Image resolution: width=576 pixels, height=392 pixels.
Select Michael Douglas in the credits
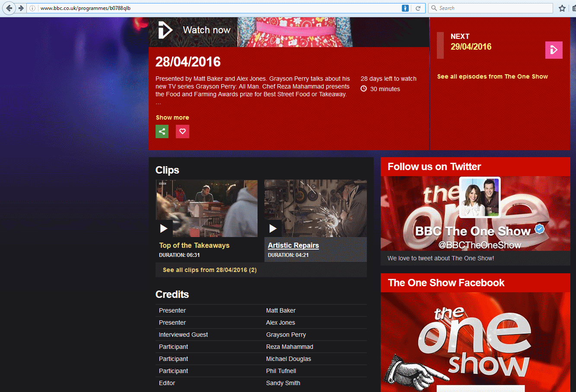[x=289, y=359]
